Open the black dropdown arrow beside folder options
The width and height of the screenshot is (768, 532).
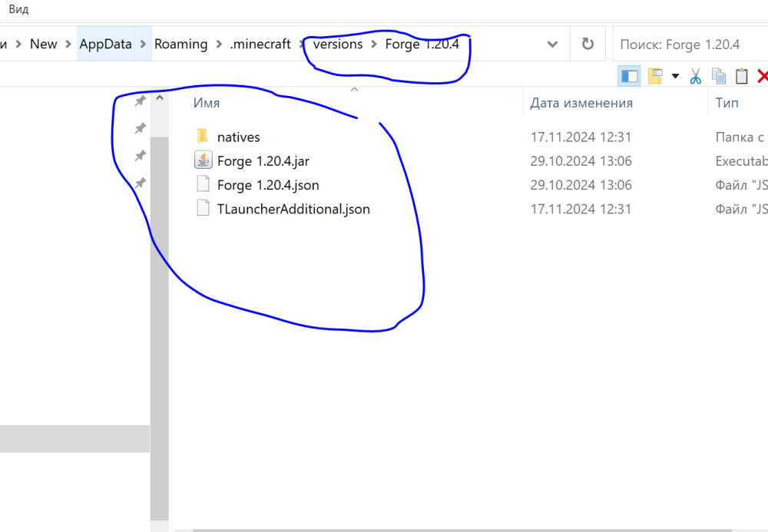pyautogui.click(x=675, y=76)
